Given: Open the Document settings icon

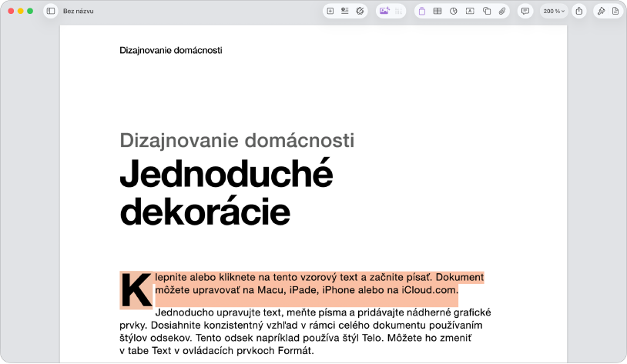Looking at the screenshot, I should [615, 12].
